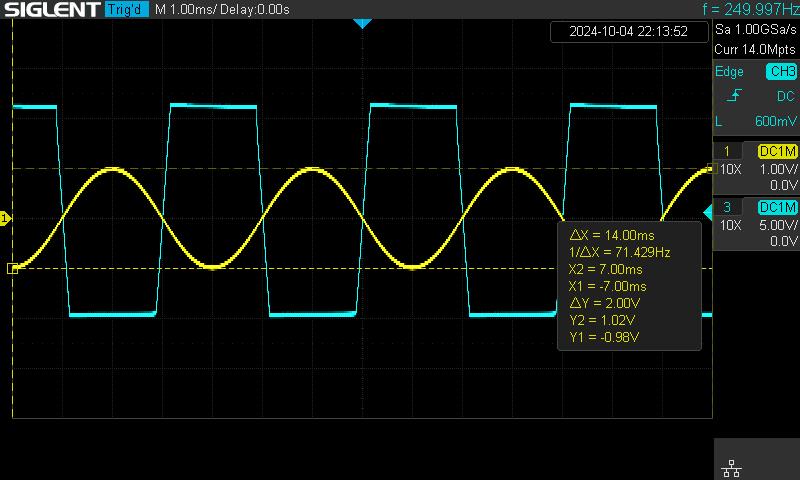Toggle the Trig'd trigger status indicator

126,9
